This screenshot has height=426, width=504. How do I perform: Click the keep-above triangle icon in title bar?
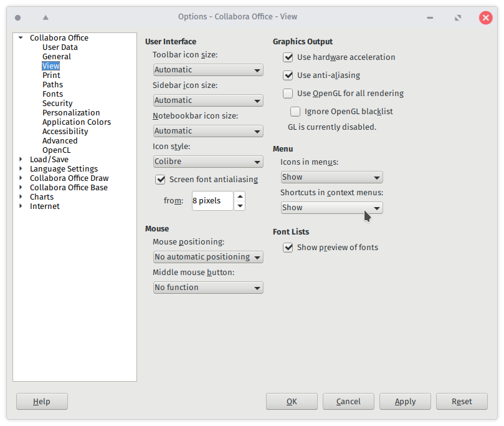(x=45, y=17)
